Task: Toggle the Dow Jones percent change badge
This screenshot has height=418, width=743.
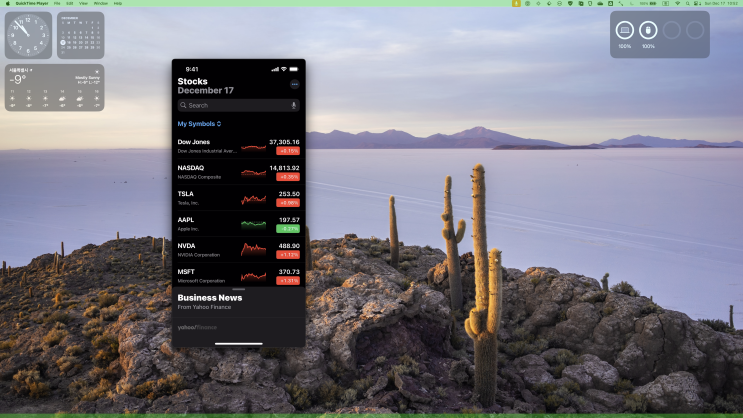Action: [x=288, y=151]
